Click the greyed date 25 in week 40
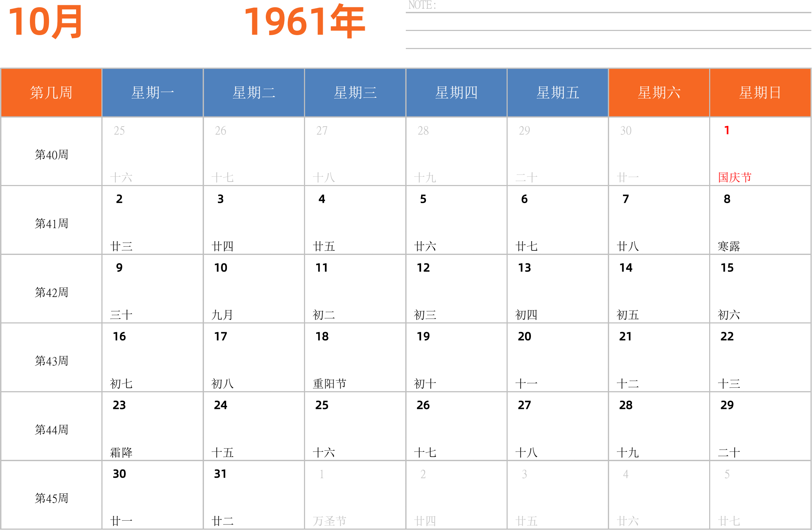This screenshot has height=530, width=812. point(119,131)
